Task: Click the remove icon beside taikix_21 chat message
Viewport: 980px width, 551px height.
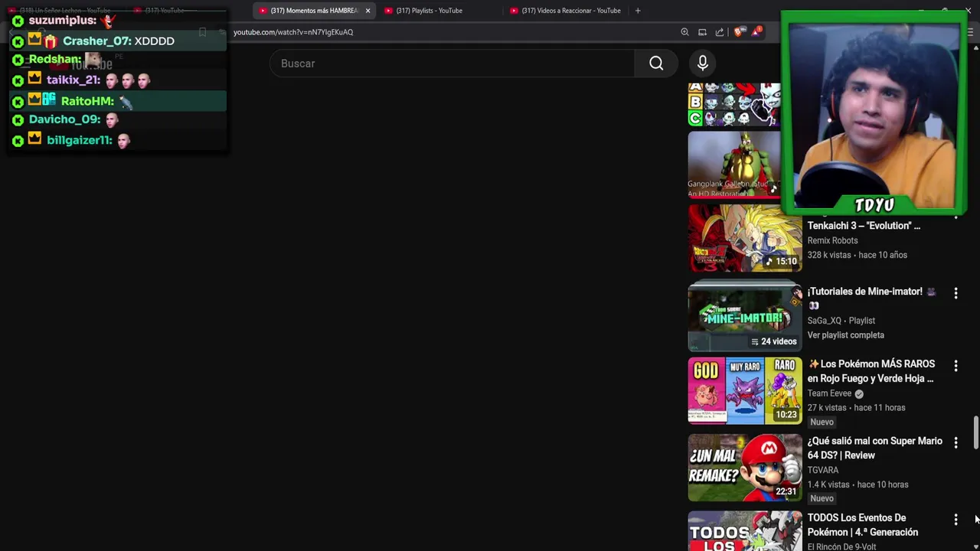Action: [x=18, y=80]
